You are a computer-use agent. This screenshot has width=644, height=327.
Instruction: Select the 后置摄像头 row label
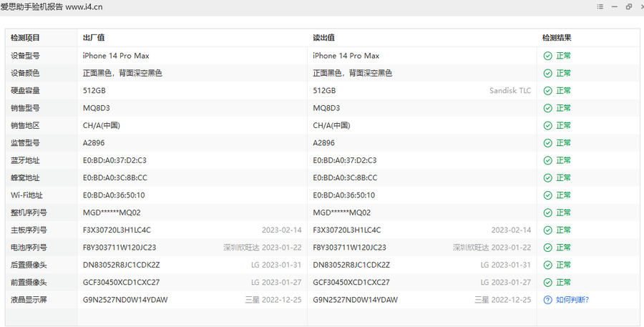(29, 265)
